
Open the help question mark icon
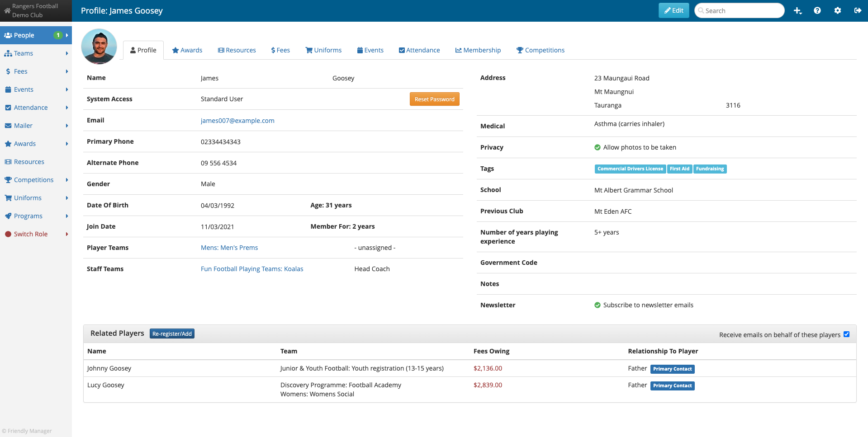point(817,10)
